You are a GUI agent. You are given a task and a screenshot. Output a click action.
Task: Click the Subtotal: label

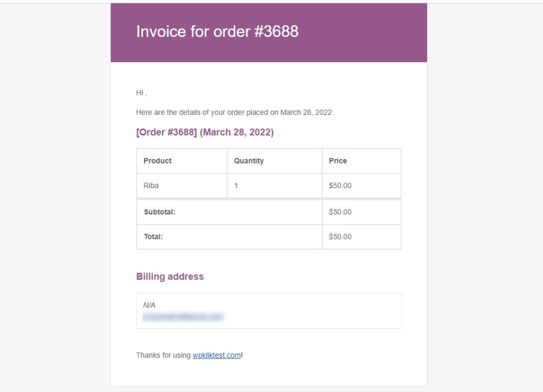pyautogui.click(x=160, y=212)
